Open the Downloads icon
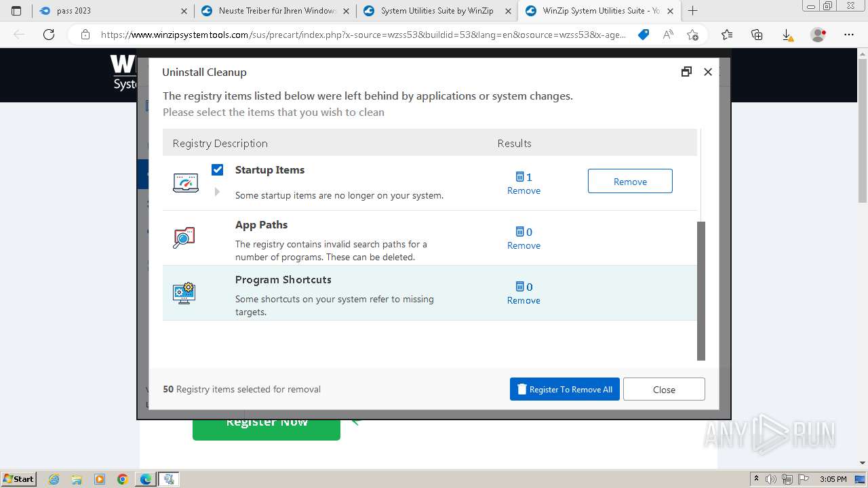The width and height of the screenshot is (868, 488). click(x=787, y=35)
